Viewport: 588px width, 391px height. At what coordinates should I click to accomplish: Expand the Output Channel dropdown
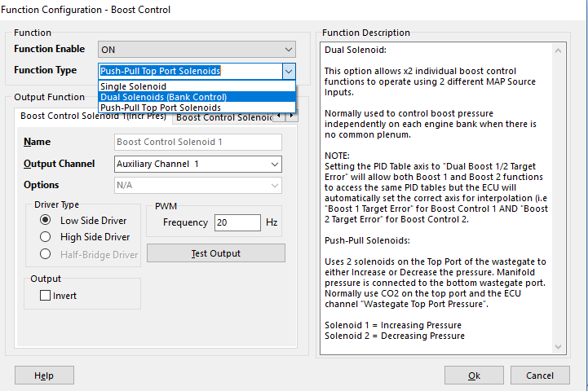click(274, 165)
